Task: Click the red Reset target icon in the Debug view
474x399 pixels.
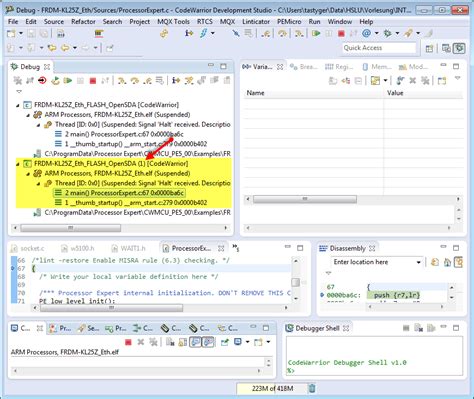Action: coord(42,81)
